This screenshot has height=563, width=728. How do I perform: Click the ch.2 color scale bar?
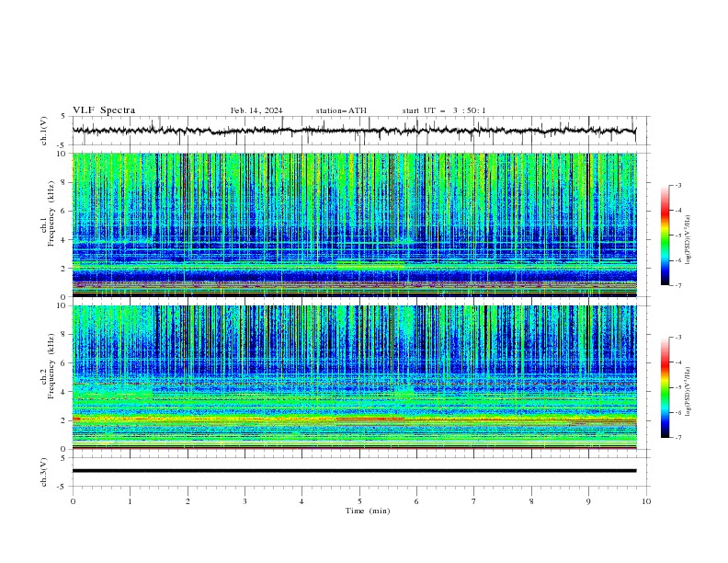[x=665, y=387]
